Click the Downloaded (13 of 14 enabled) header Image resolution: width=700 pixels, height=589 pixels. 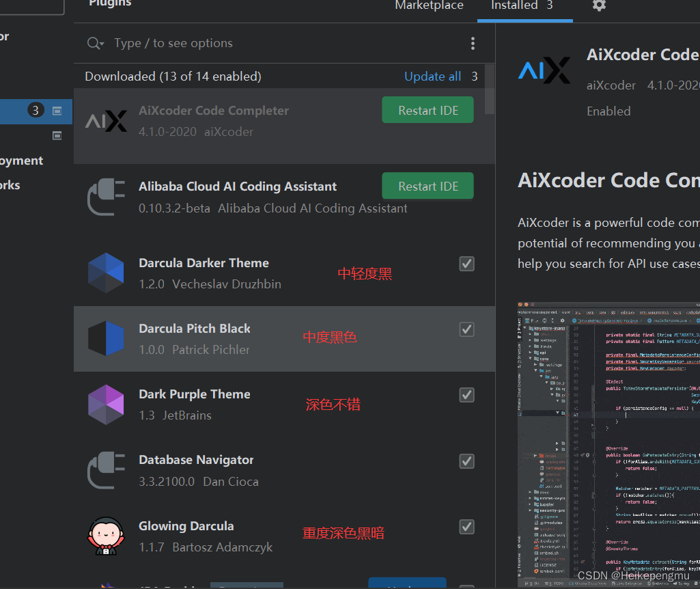click(x=173, y=77)
